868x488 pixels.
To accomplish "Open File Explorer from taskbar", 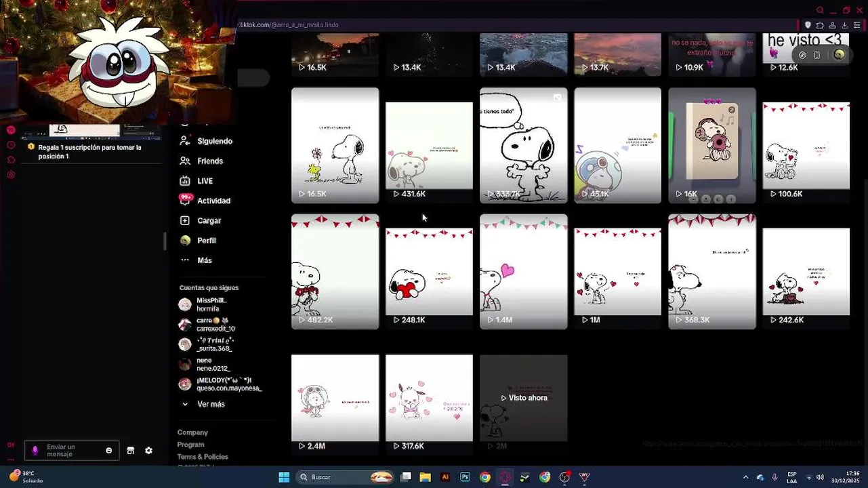I will pos(425,477).
